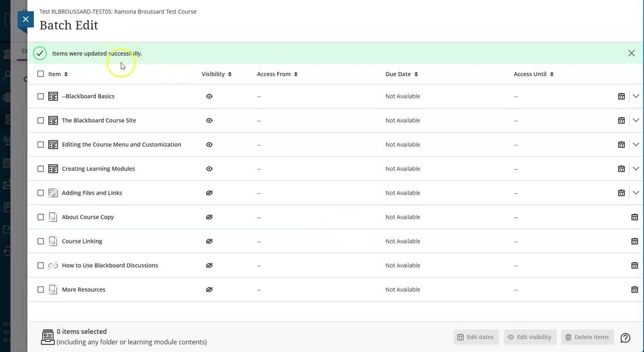Select Editing the Course Menu and Customization checkbox
The image size is (644, 352).
[41, 144]
